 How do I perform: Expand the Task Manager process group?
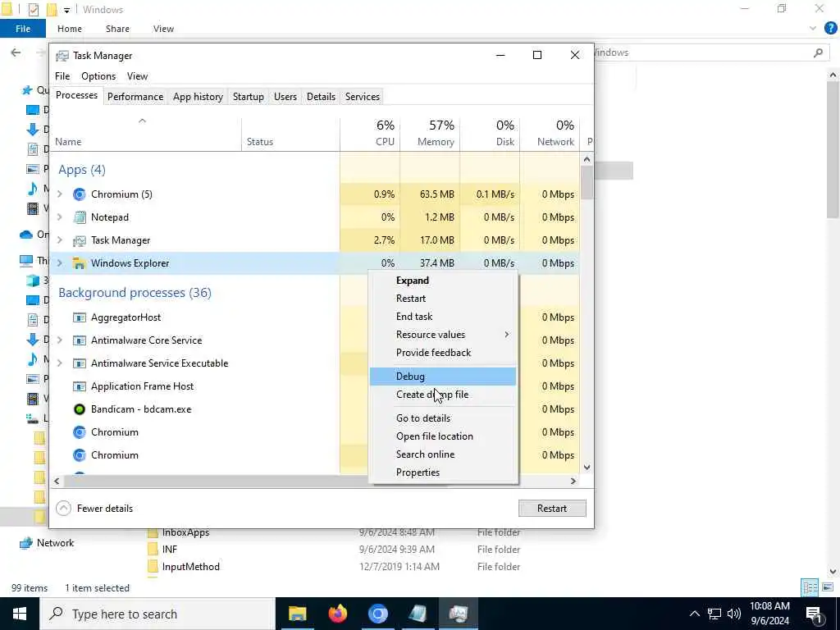[60, 240]
